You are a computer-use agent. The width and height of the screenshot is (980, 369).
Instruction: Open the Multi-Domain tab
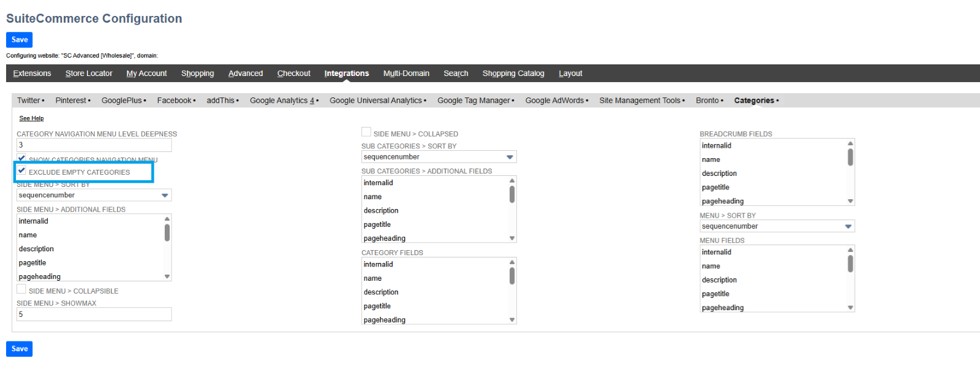click(406, 74)
